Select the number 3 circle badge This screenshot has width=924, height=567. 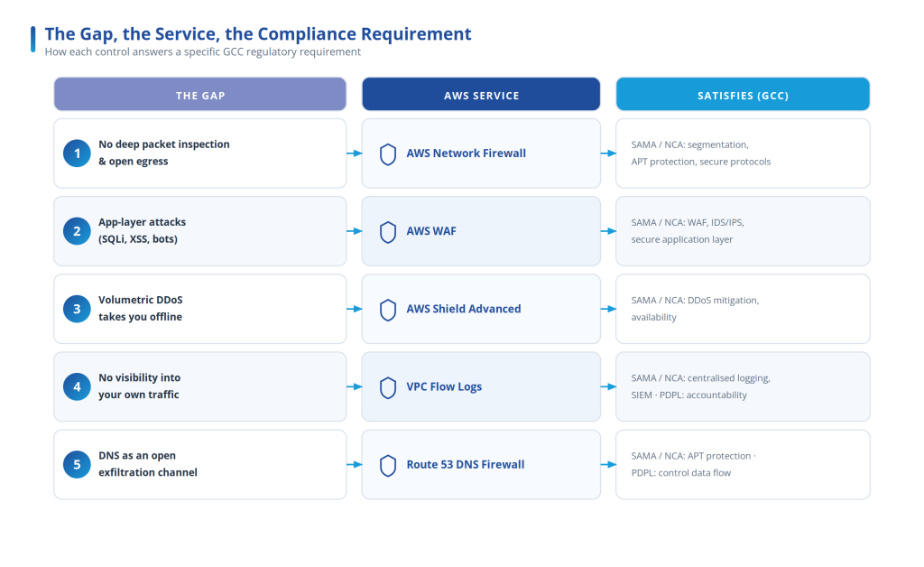(x=78, y=309)
